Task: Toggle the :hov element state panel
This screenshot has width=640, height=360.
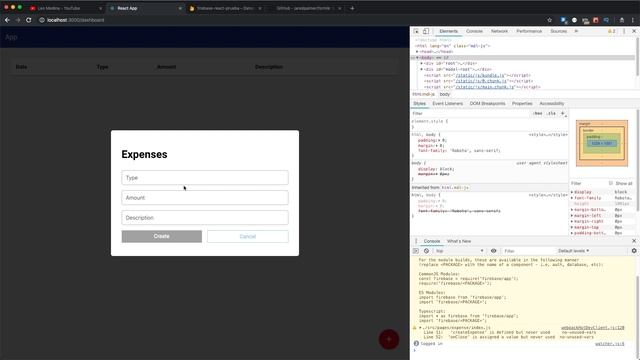Action: coord(538,113)
